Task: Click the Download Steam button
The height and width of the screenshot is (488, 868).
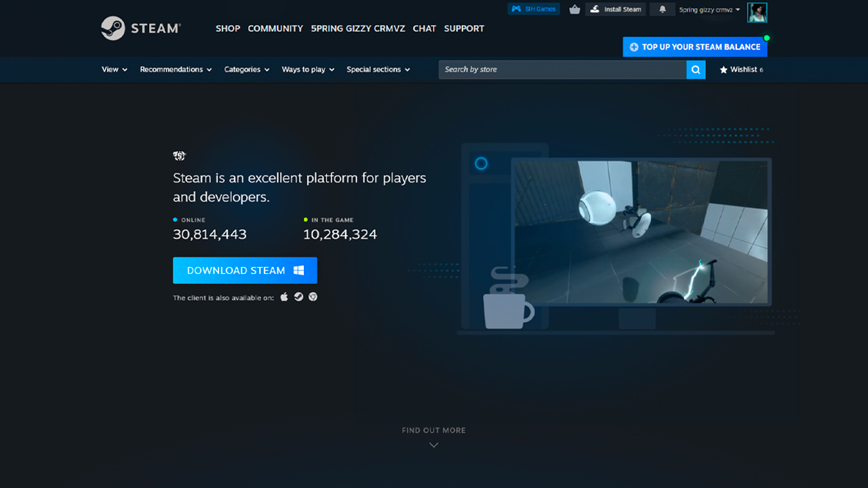Action: point(245,270)
